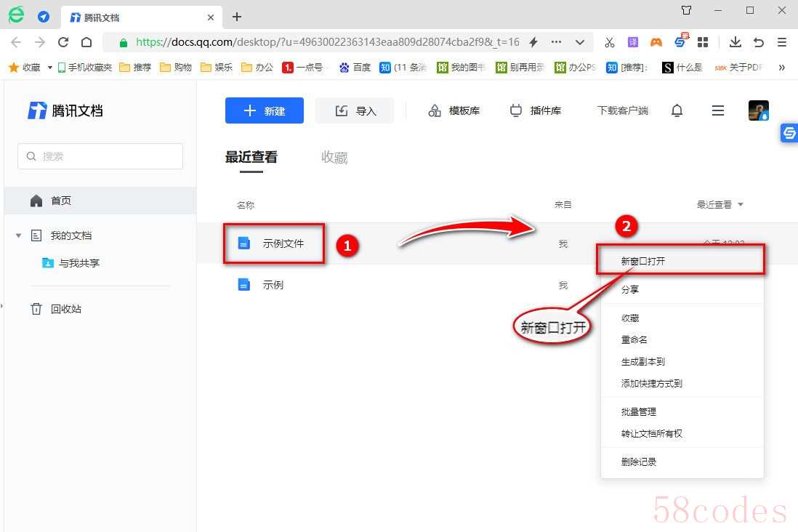Open the address bar three-dots menu
Viewport: 798px width, 532px height.
click(x=556, y=42)
